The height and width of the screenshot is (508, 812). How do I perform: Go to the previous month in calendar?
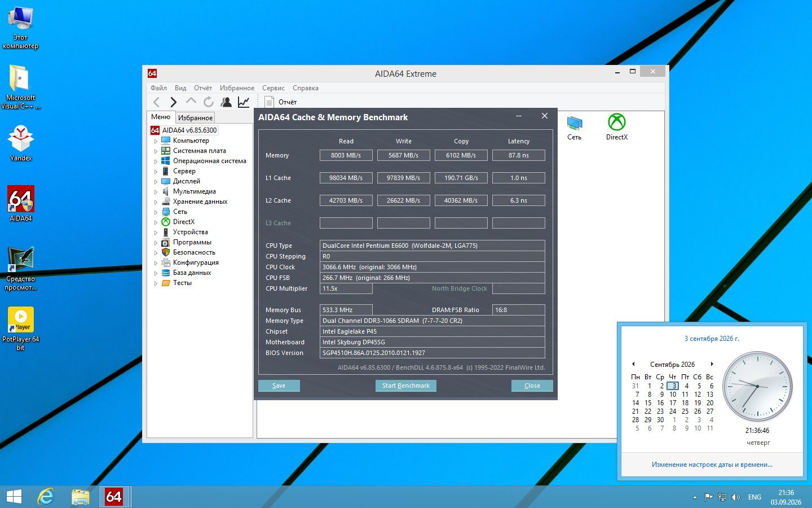[633, 364]
